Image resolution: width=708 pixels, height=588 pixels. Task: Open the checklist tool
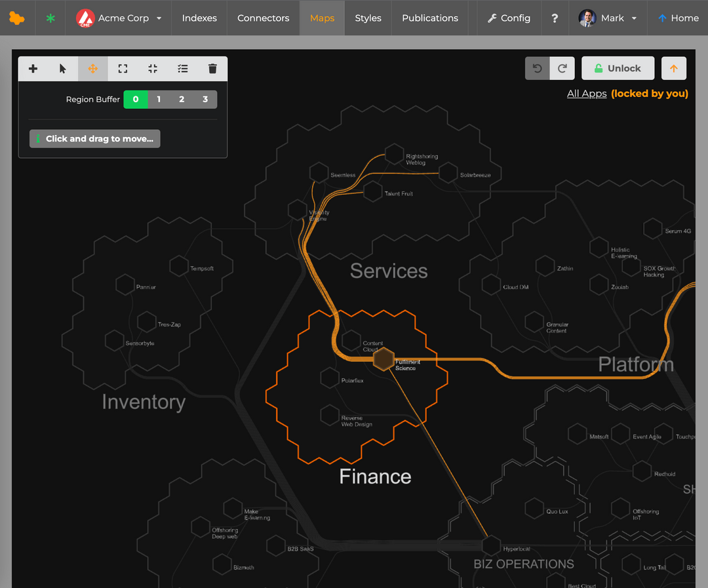[x=182, y=68]
